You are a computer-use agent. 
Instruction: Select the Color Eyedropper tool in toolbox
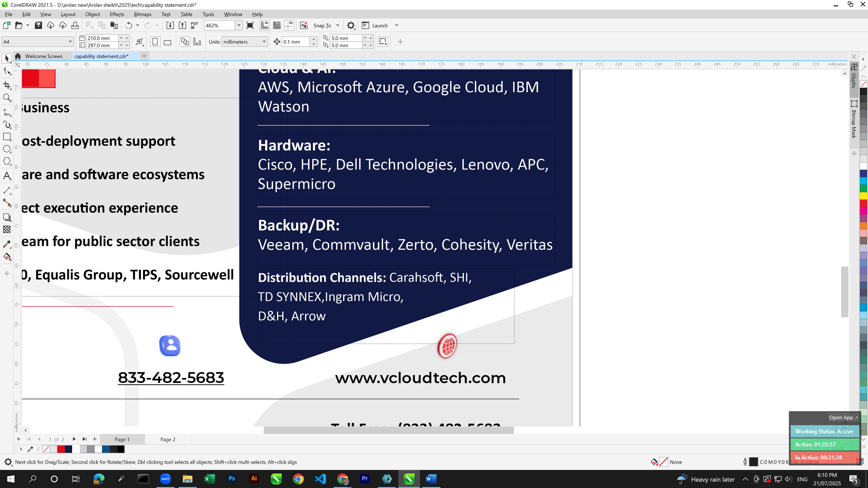click(x=7, y=244)
